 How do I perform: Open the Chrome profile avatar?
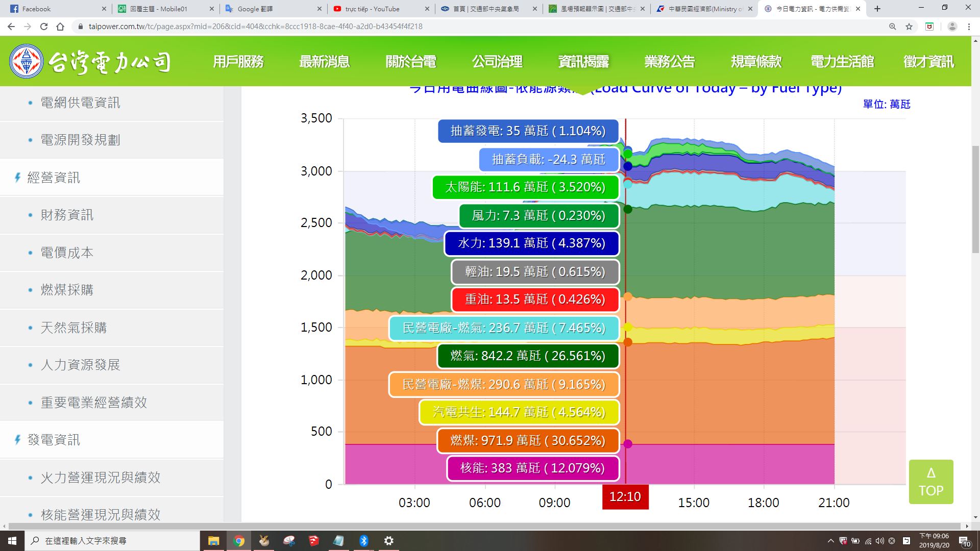click(952, 27)
